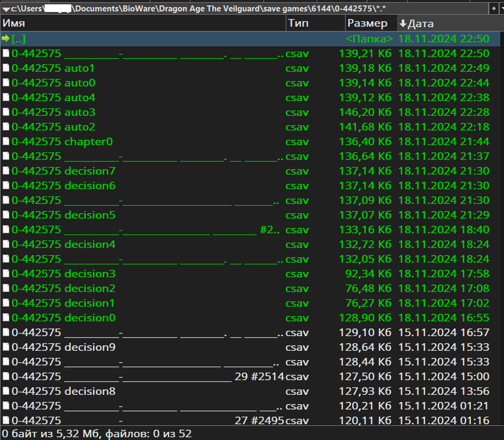Click the date 18.11.2024 18:40
The height and width of the screenshot is (440, 504).
pos(444,230)
